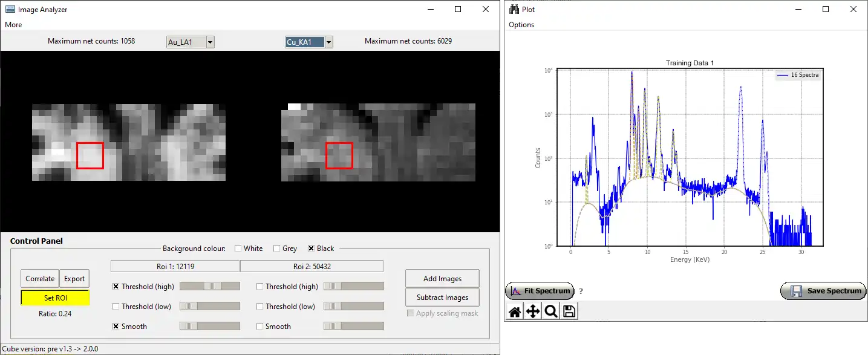Viewport: 868px width, 355px height.
Task: Click the Image Analyzer window icon
Action: tap(10, 9)
